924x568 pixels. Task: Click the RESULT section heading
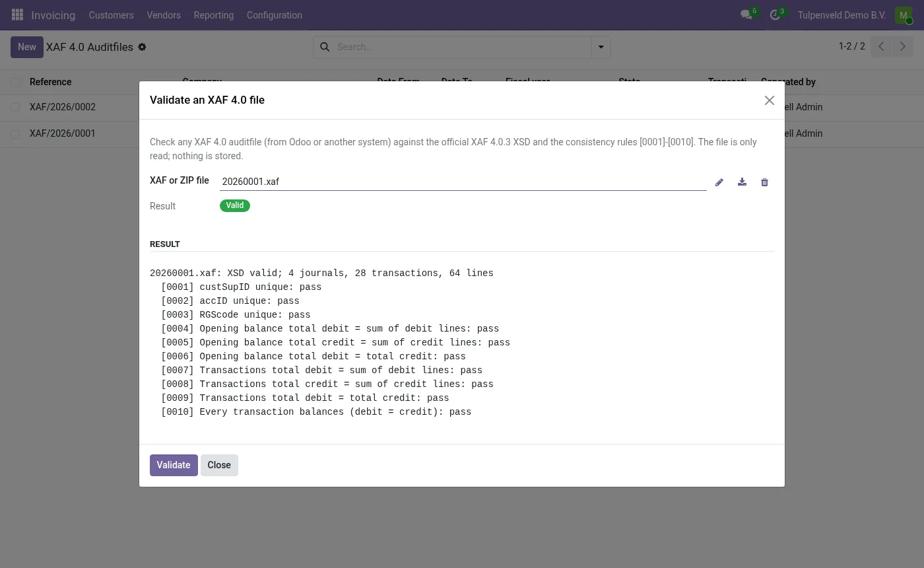coord(165,244)
